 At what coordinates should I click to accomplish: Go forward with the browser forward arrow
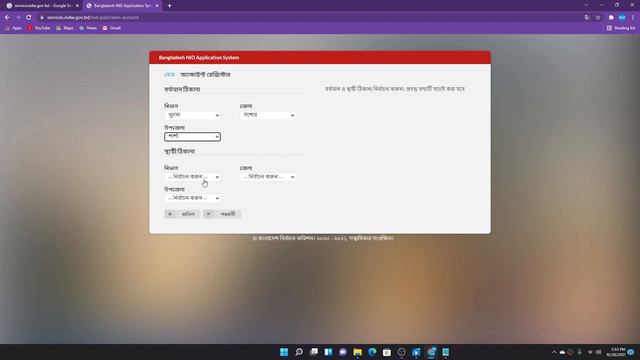(x=18, y=18)
